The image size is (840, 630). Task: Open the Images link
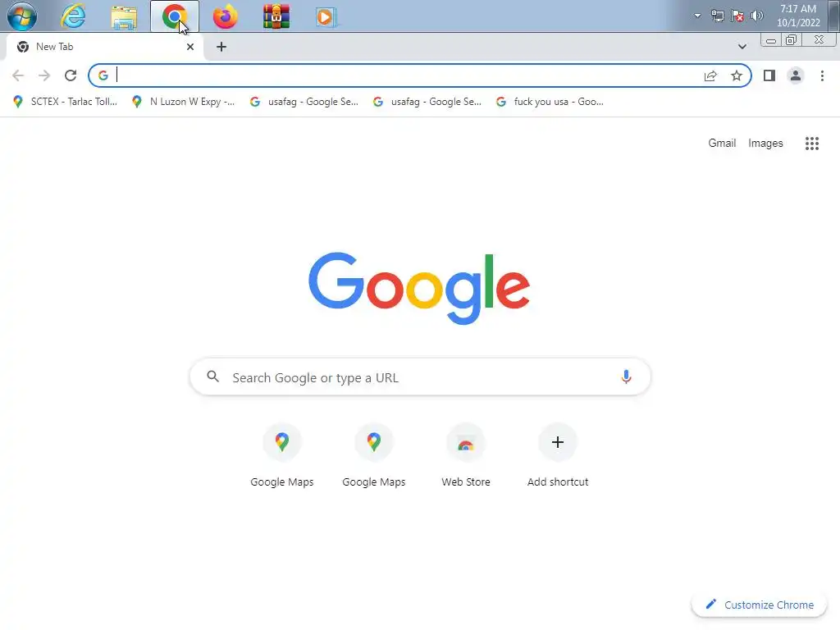point(765,143)
